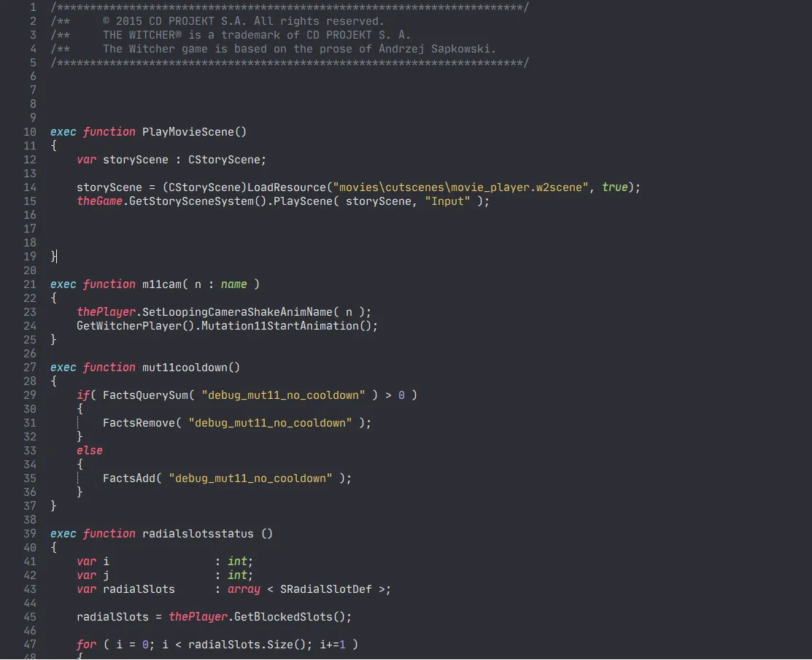Click line number 29 in the gutter
The width and height of the screenshot is (812, 660).
[x=30, y=395]
